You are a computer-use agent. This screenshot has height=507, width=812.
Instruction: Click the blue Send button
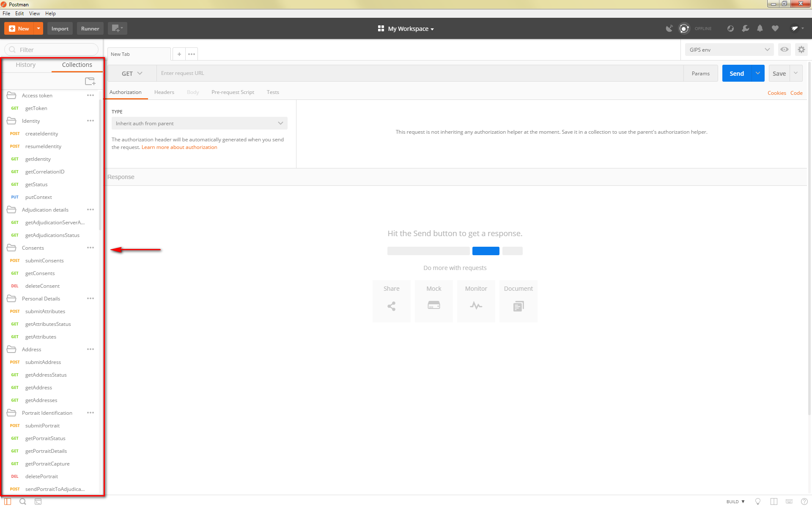click(x=737, y=73)
